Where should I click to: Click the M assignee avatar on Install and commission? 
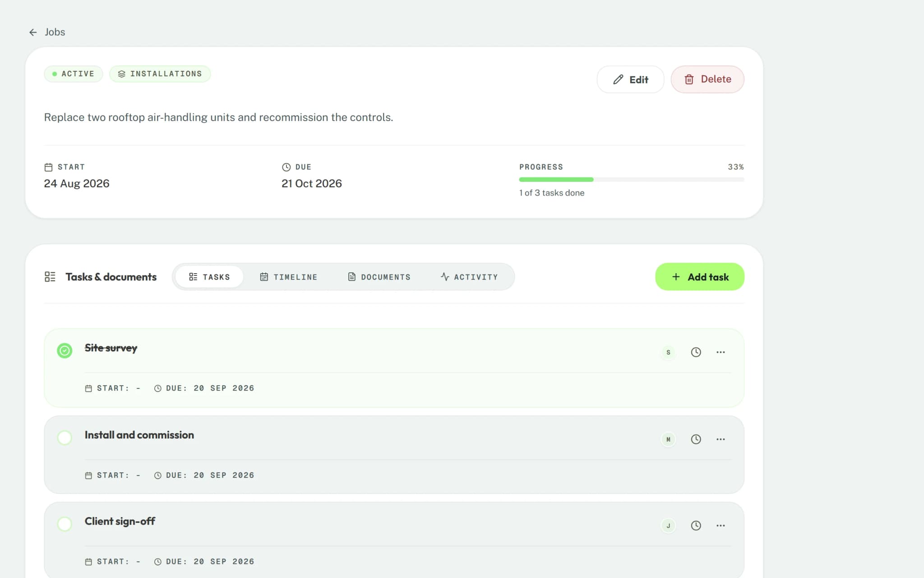pyautogui.click(x=668, y=439)
